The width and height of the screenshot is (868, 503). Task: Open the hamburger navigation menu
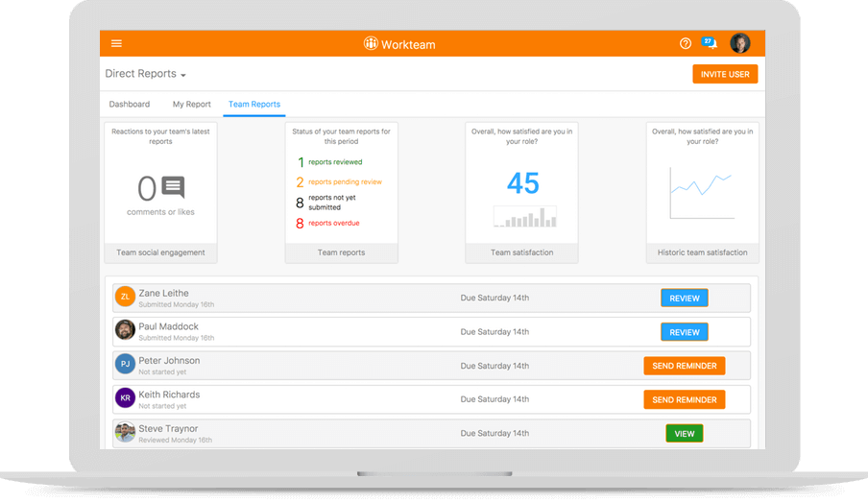pos(116,43)
